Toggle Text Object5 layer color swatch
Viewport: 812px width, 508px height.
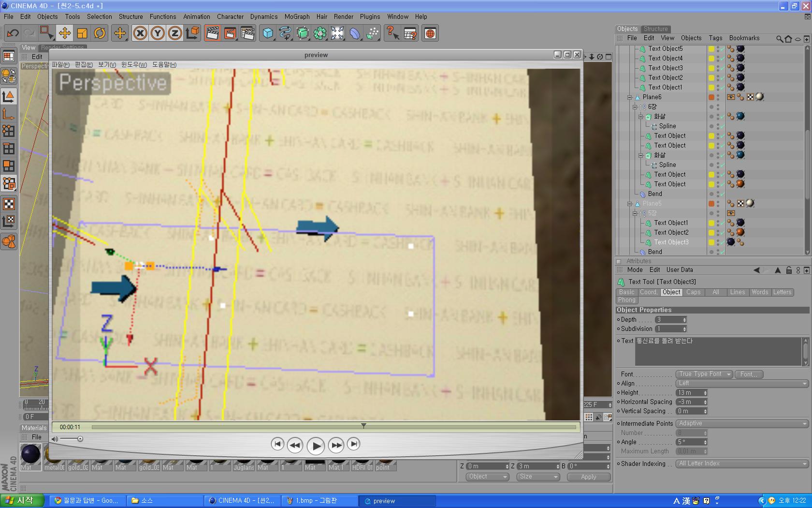pyautogui.click(x=711, y=49)
